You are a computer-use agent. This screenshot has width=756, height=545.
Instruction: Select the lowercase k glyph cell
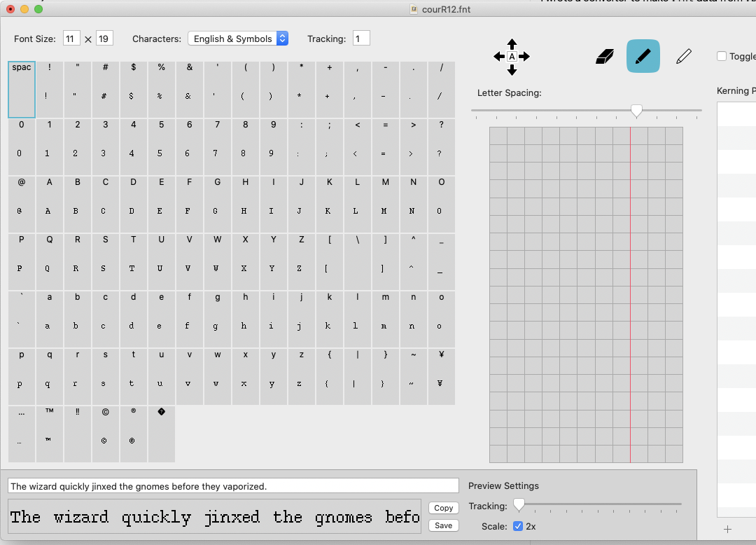(x=329, y=319)
